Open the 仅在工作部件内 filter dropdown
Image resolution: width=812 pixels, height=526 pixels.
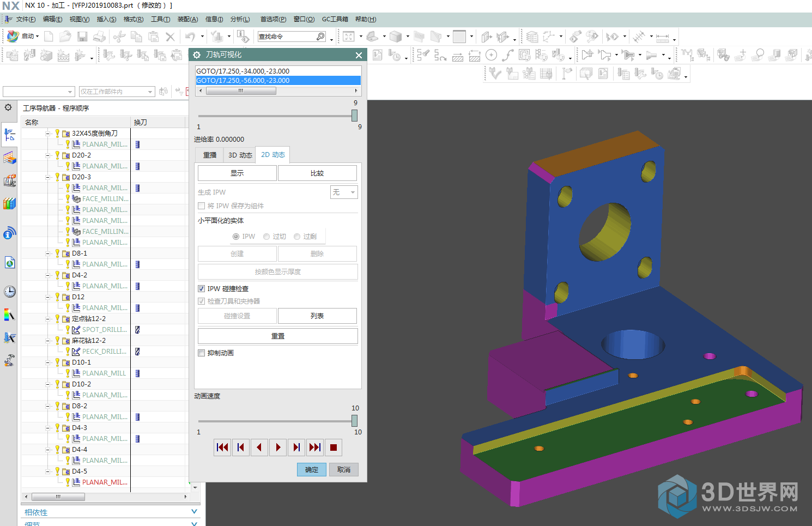coord(117,92)
